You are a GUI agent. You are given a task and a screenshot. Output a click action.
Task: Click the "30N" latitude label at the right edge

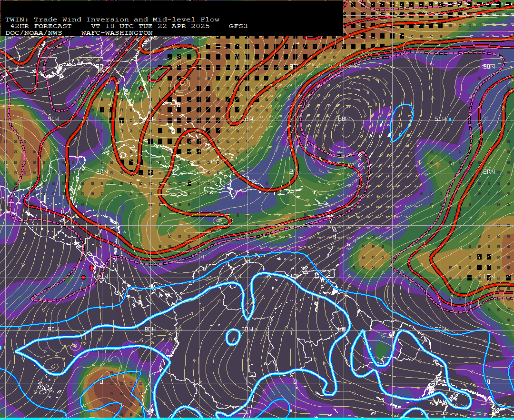[489, 67]
